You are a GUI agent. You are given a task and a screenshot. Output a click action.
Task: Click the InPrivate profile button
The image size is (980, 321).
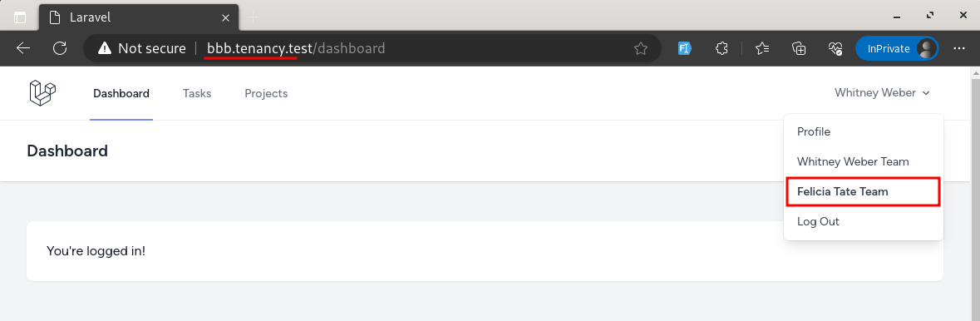pos(897,48)
